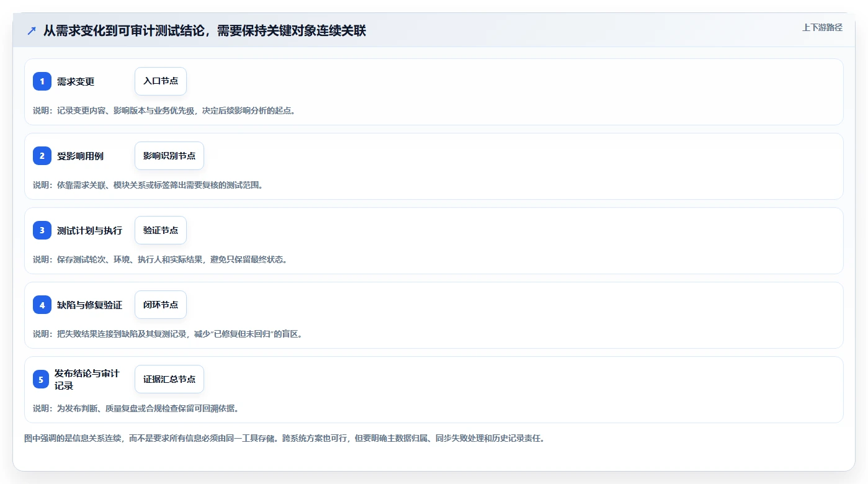Click the step 2 number badge
This screenshot has width=868, height=484.
click(42, 156)
